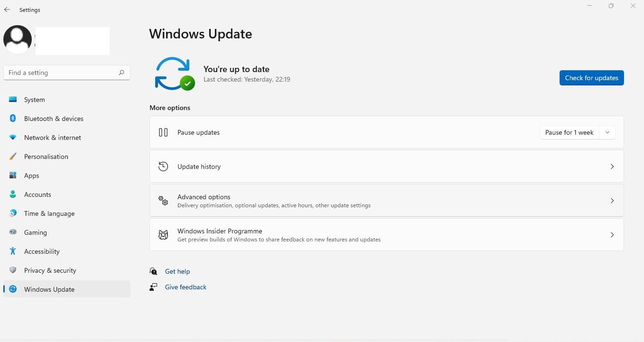Click the Windows Update sidebar sync icon
The height and width of the screenshot is (342, 644).
pyautogui.click(x=13, y=289)
